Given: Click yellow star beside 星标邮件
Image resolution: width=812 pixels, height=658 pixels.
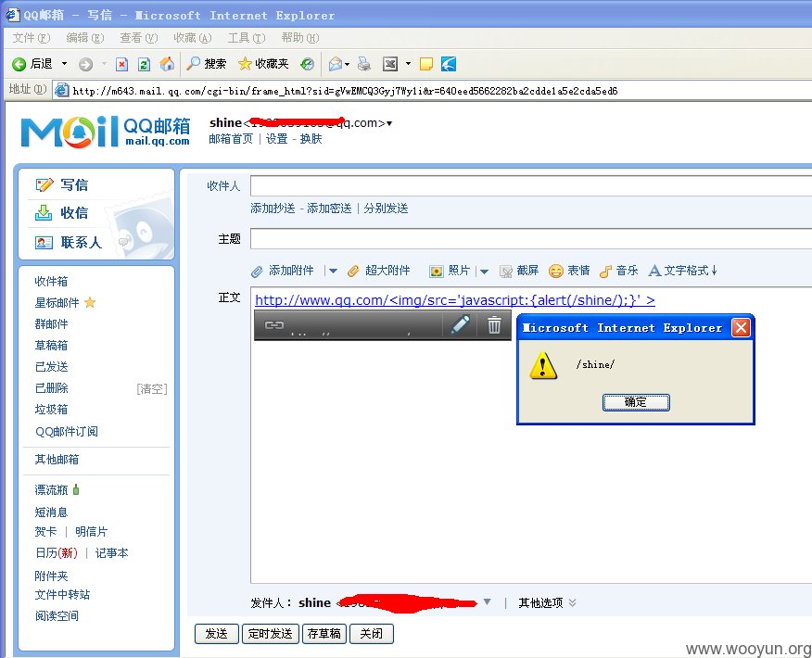Looking at the screenshot, I should 90,302.
